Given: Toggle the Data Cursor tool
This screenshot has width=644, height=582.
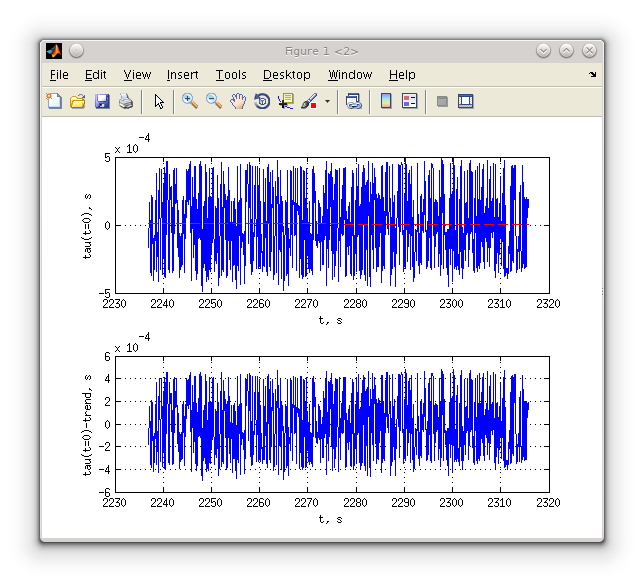Looking at the screenshot, I should (x=286, y=101).
